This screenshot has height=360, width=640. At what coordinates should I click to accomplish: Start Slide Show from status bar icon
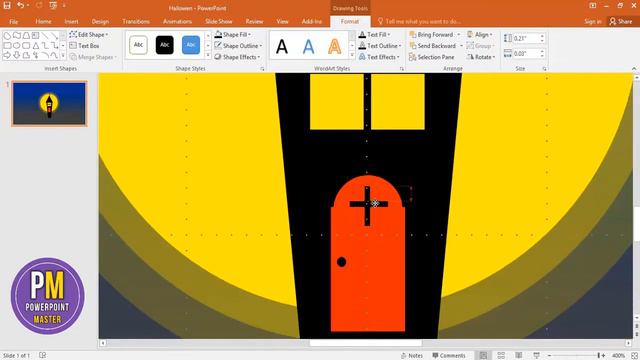click(536, 356)
